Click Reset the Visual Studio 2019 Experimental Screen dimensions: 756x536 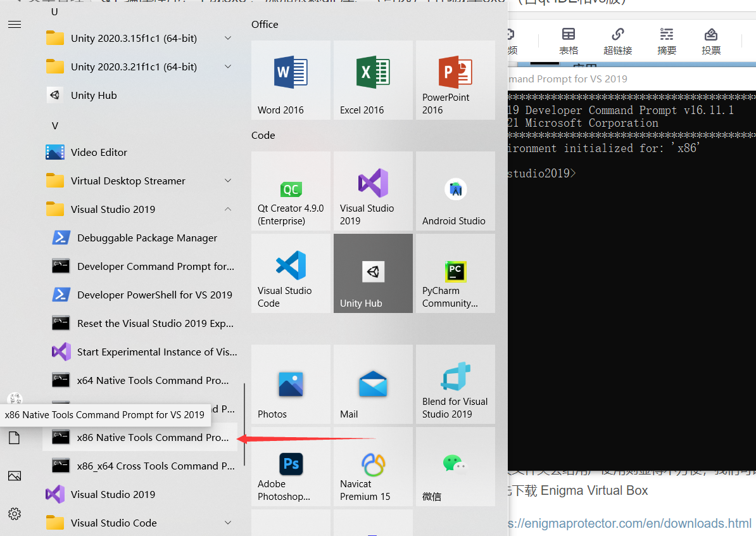140,323
